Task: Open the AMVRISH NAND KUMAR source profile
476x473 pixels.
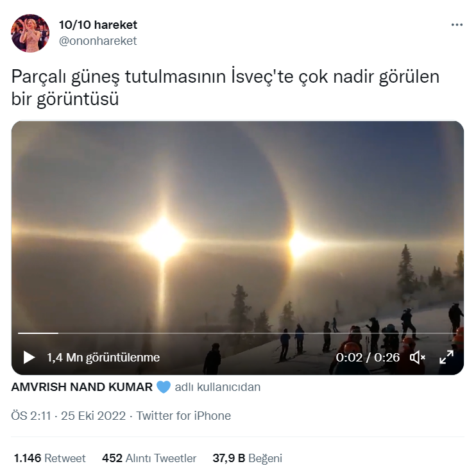Action: [82, 387]
